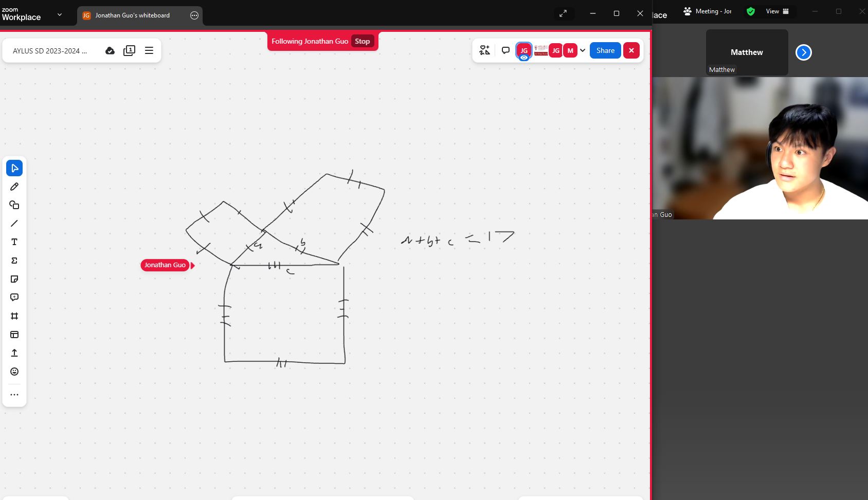Open the Zoom Workplace dropdown arrow

60,15
